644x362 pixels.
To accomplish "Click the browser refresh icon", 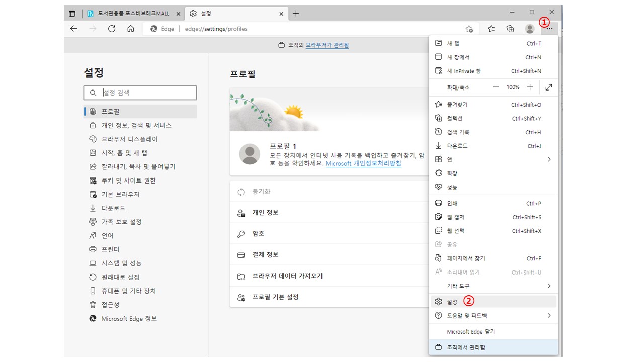I will [112, 29].
